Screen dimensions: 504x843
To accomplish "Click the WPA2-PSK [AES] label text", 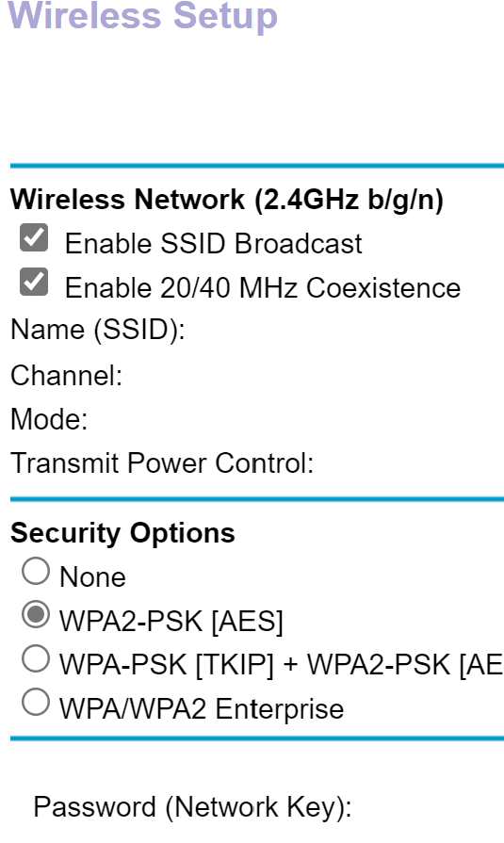I will [171, 622].
